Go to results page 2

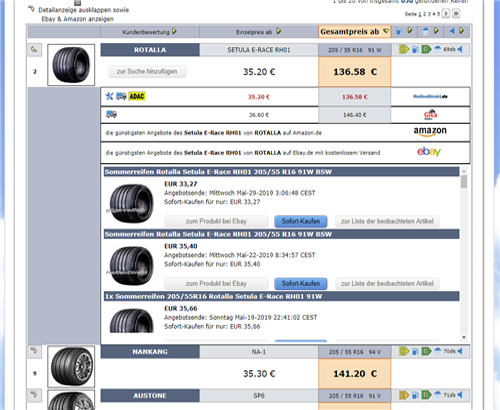(424, 14)
